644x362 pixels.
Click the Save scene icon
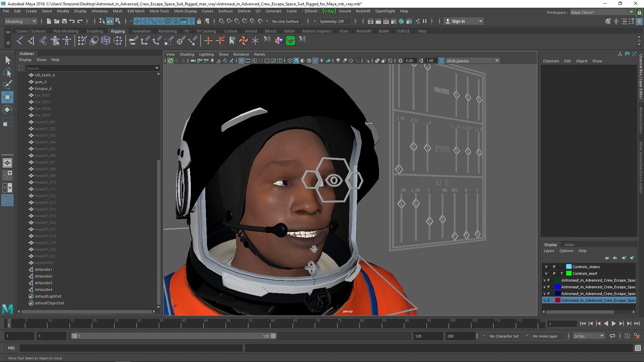point(64,21)
